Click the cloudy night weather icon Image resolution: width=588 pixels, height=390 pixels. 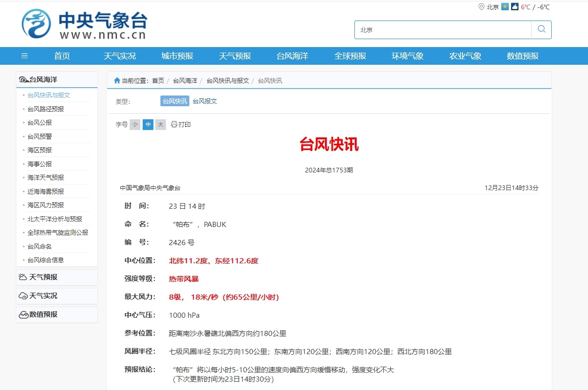[x=514, y=7]
